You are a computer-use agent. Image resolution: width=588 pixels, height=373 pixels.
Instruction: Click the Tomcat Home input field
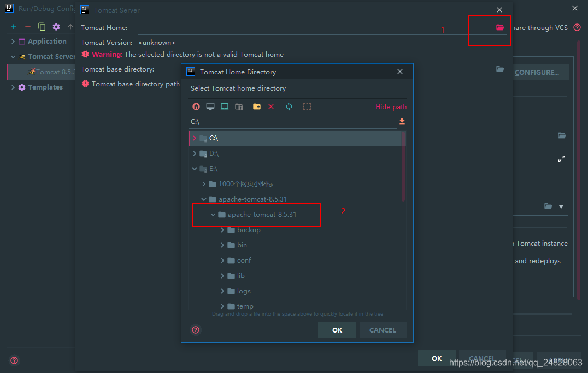(x=315, y=28)
